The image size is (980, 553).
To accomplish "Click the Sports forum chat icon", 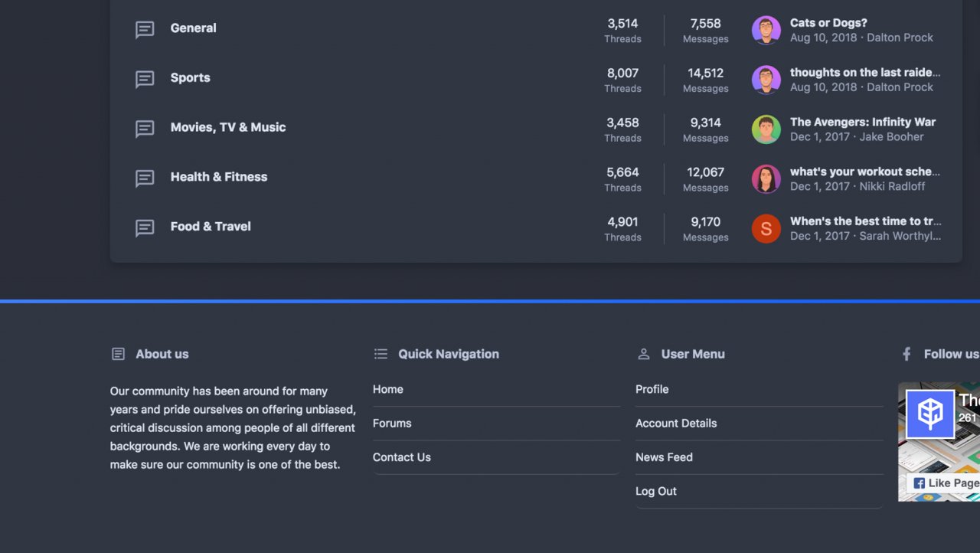I will pyautogui.click(x=145, y=80).
